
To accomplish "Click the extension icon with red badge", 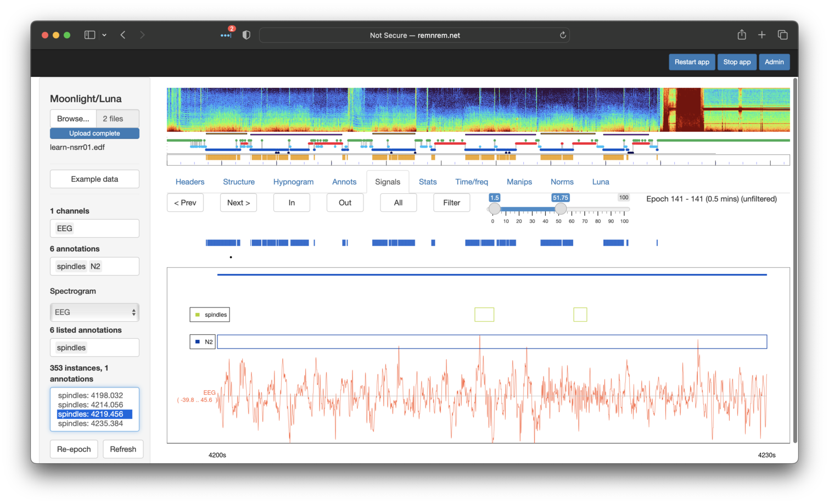I will [x=226, y=34].
